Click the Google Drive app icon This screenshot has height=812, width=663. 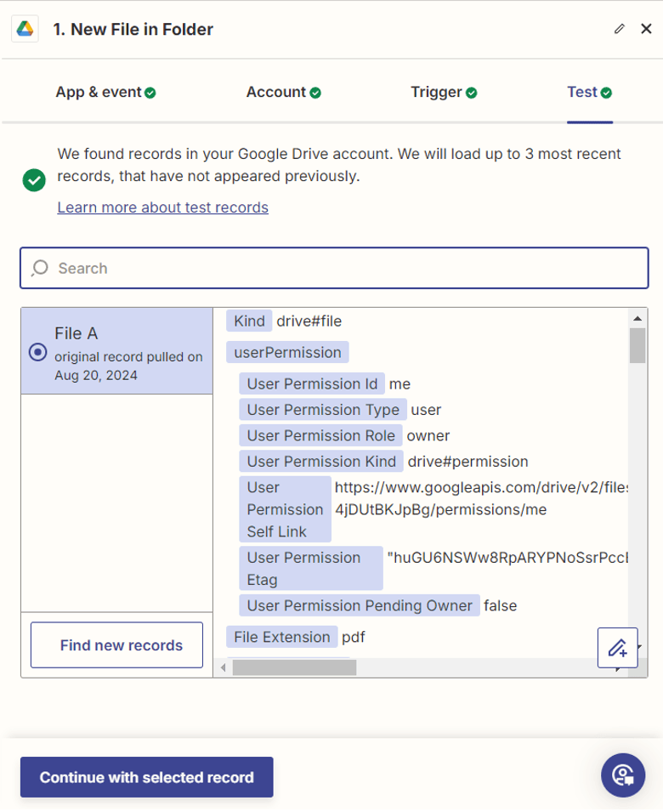24,29
